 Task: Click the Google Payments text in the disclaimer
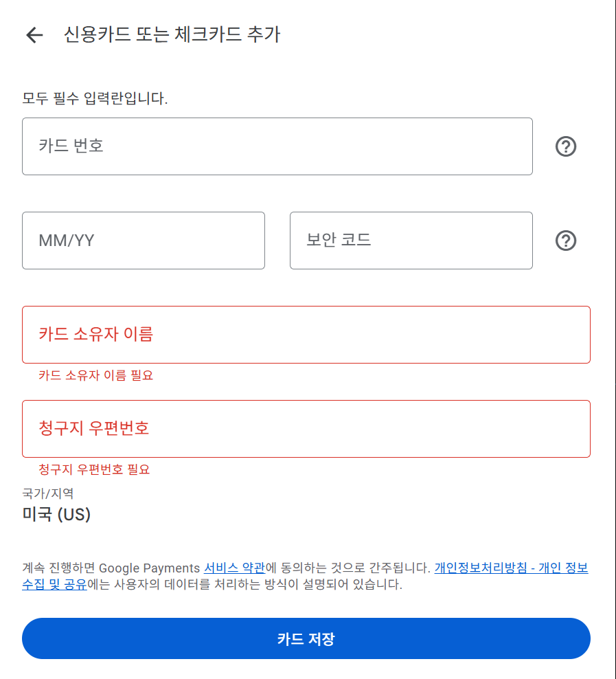click(150, 568)
